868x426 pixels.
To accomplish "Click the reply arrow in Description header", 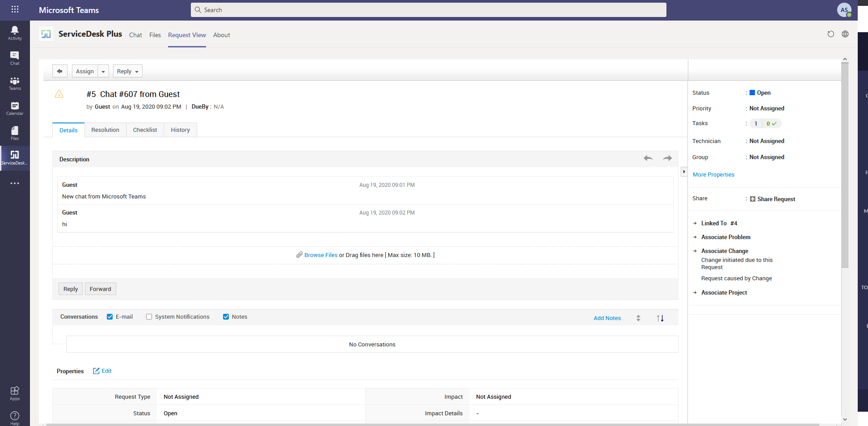I will click(x=648, y=158).
